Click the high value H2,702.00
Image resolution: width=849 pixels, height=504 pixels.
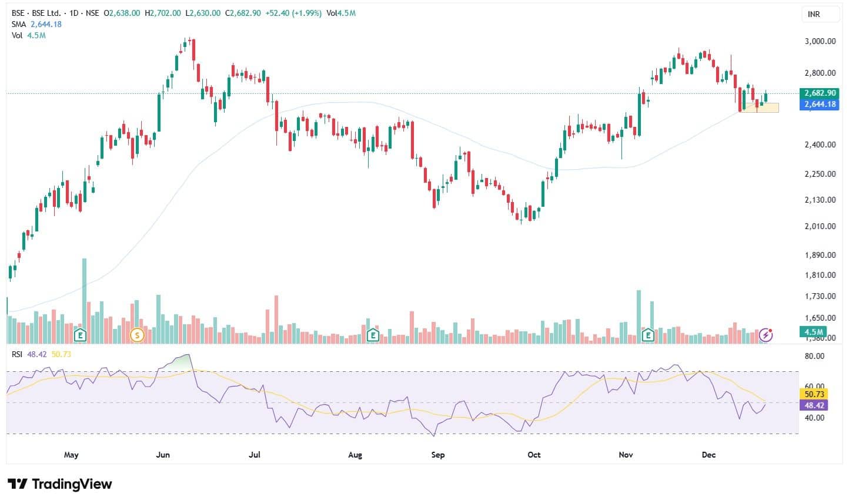pos(163,13)
